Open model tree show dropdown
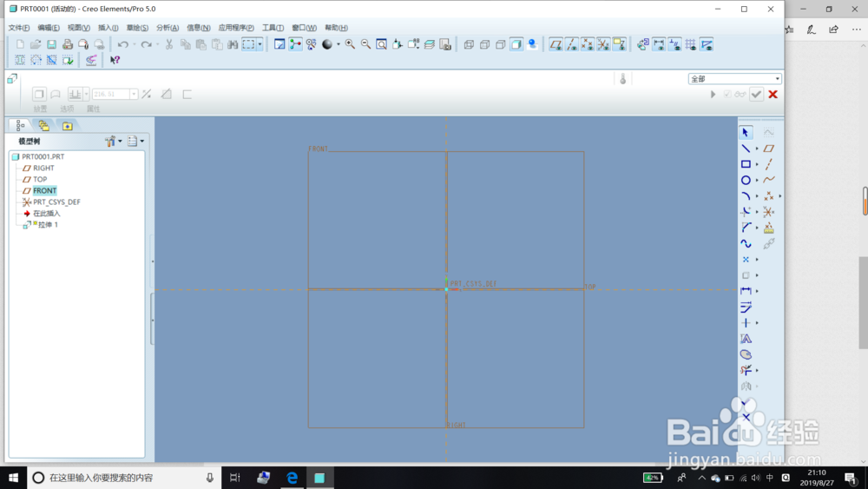This screenshot has width=868, height=489. (135, 142)
